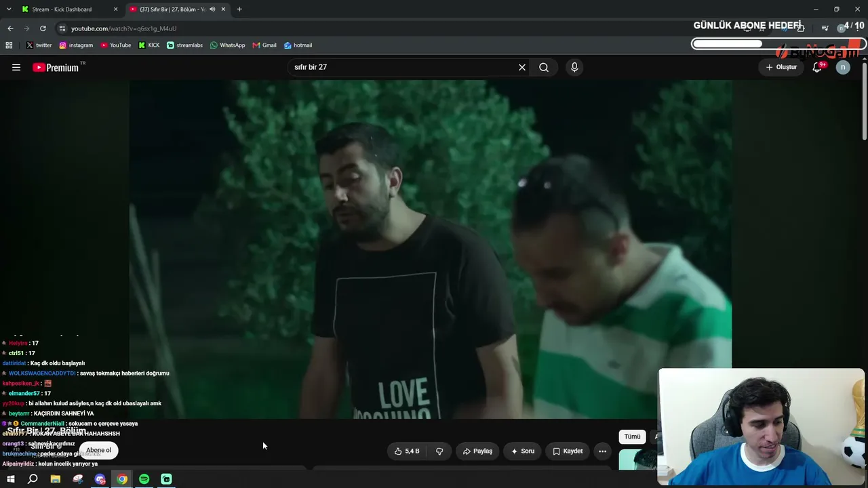Open the Chrome apps grid shortcut
Image resolution: width=868 pixels, height=488 pixels.
[x=9, y=45]
